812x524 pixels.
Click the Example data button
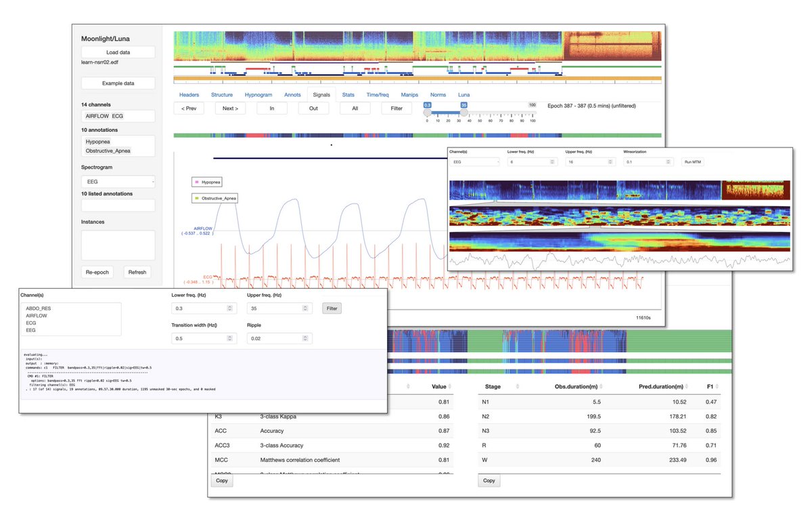pyautogui.click(x=118, y=83)
